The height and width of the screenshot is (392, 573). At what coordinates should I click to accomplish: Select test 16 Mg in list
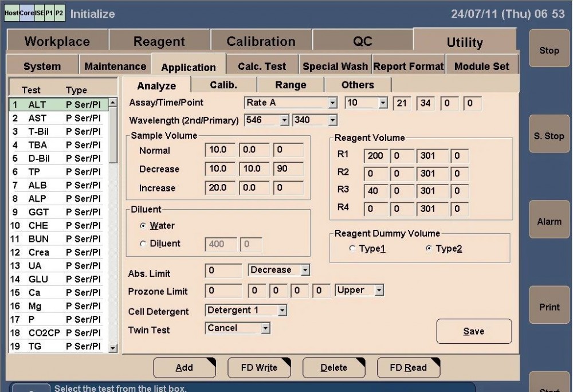[x=58, y=306]
